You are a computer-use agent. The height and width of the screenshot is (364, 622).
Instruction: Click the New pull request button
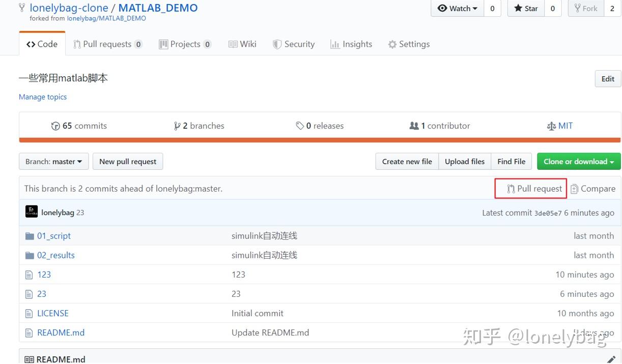click(x=128, y=161)
